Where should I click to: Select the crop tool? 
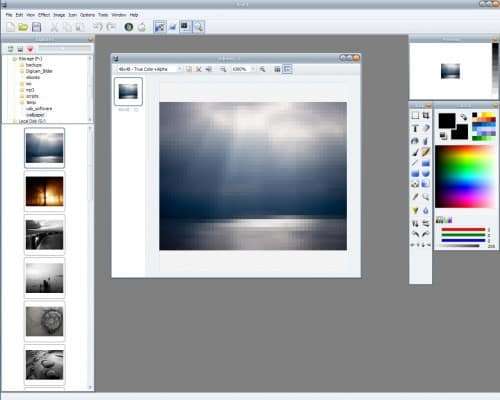point(426,116)
